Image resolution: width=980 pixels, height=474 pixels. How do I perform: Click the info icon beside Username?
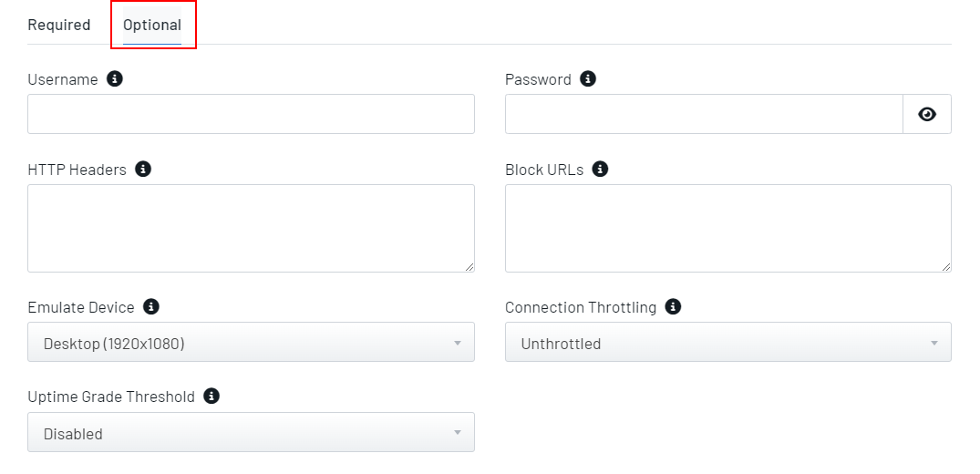[x=114, y=78]
